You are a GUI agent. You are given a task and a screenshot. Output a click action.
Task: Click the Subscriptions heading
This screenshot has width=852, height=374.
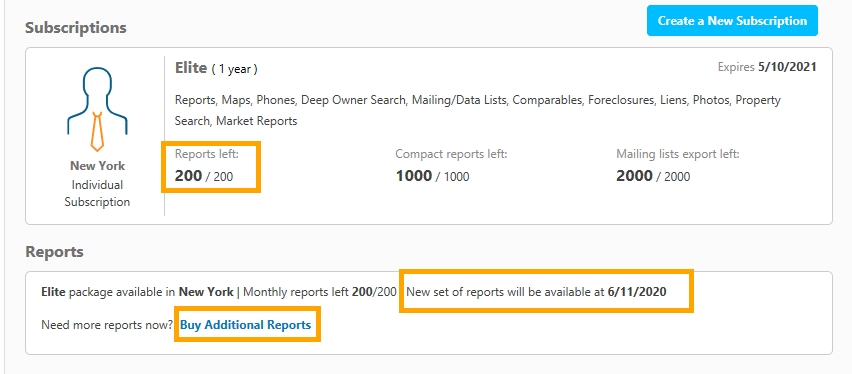(x=76, y=27)
